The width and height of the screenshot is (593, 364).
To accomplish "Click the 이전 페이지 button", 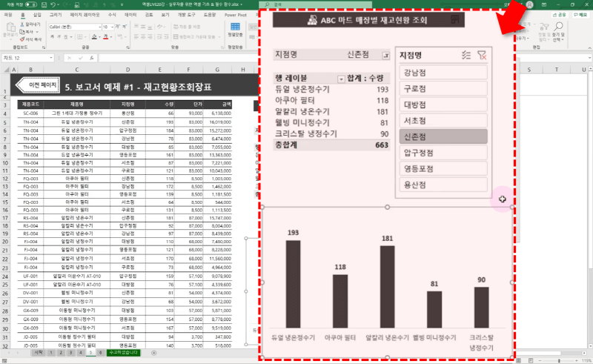I will [x=36, y=85].
